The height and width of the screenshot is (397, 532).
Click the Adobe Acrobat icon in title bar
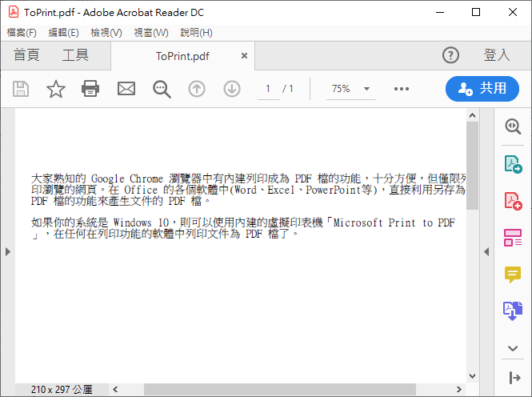coord(14,12)
